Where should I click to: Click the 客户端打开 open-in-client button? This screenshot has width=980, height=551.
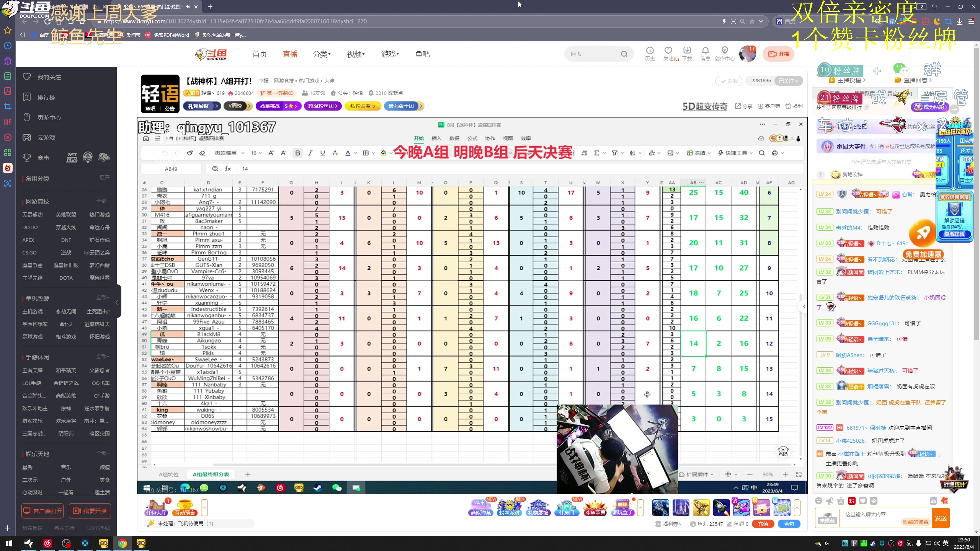pos(42,511)
